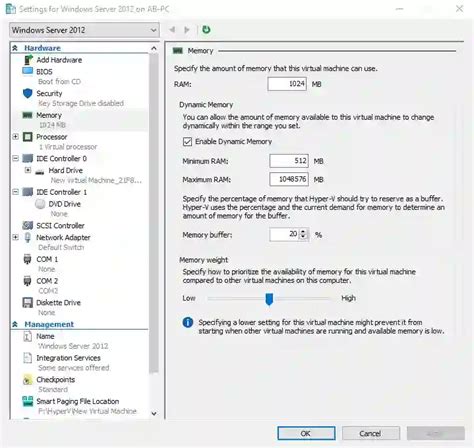Click the Memory weight slider thumb
Screen dimensions: 474x448
(x=269, y=299)
